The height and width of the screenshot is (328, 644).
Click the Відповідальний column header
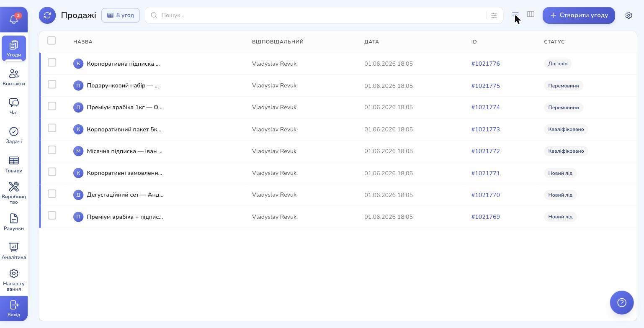coord(278,42)
